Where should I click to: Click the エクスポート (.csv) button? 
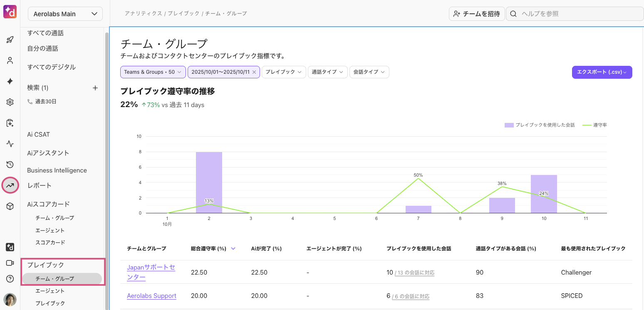pos(602,72)
